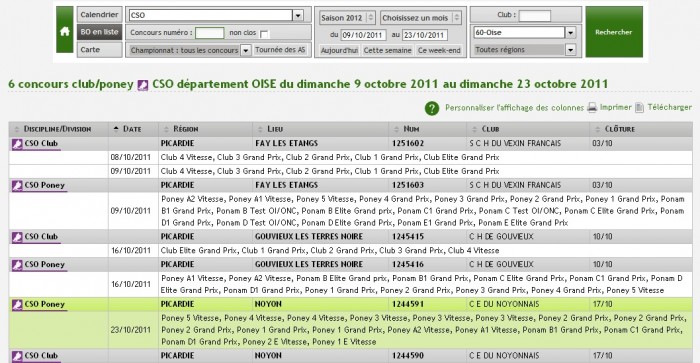Click the printer icon beside Imprimer
Viewport: 700px width, 363px height.
[592, 108]
